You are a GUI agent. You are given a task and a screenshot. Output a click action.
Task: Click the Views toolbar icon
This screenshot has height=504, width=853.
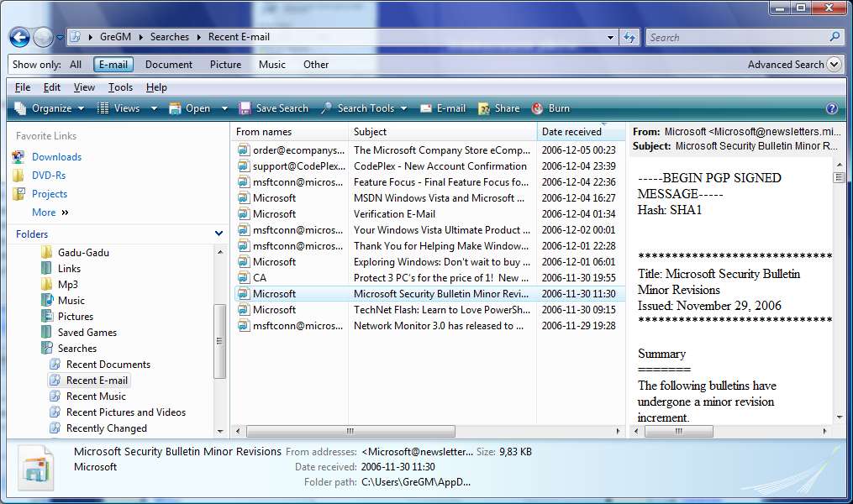tap(103, 108)
